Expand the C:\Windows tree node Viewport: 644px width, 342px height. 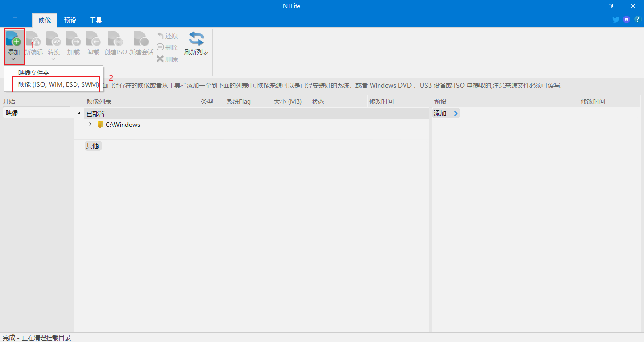pyautogui.click(x=90, y=124)
